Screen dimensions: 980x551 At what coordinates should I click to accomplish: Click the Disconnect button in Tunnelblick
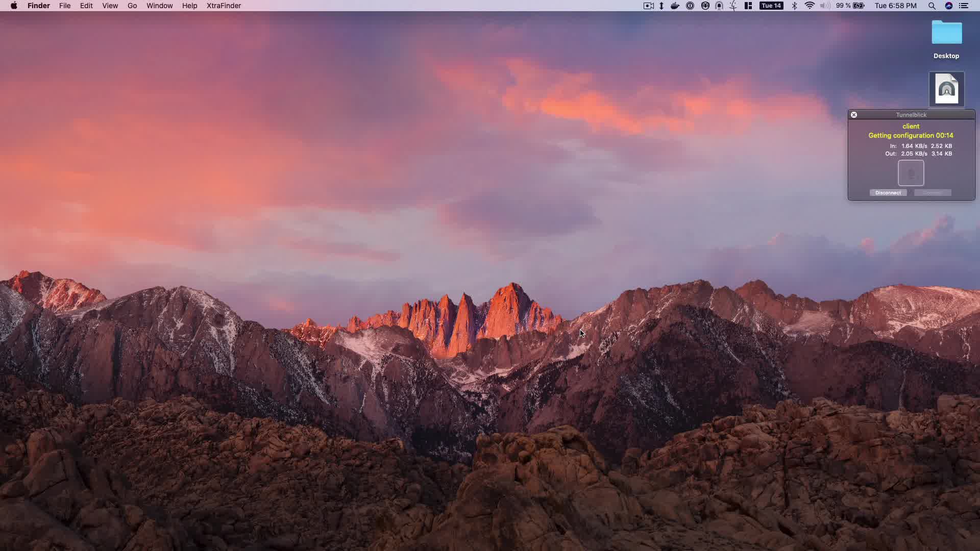click(x=888, y=193)
